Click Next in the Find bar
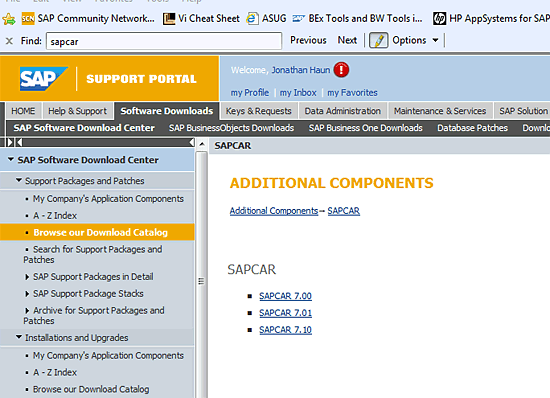The height and width of the screenshot is (398, 550). point(347,40)
